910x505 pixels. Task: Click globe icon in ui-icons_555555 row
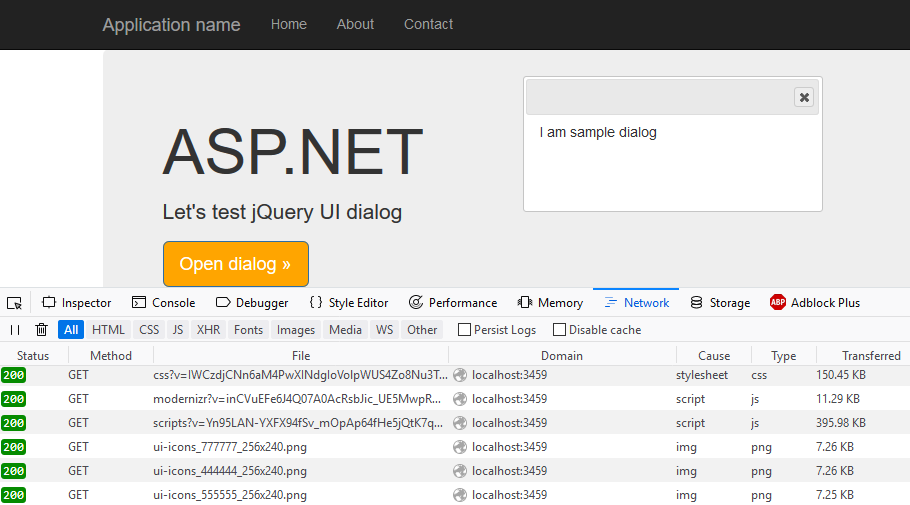click(x=460, y=495)
